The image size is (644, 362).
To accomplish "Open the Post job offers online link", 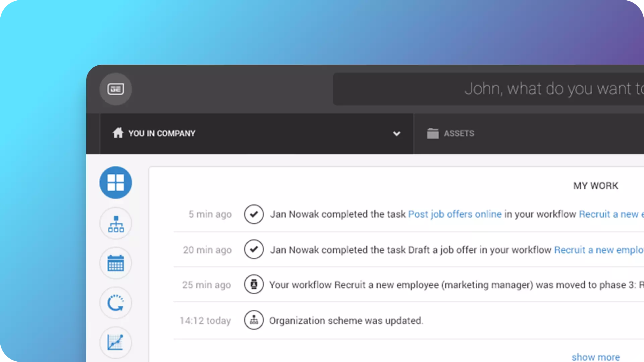I will pos(454,214).
